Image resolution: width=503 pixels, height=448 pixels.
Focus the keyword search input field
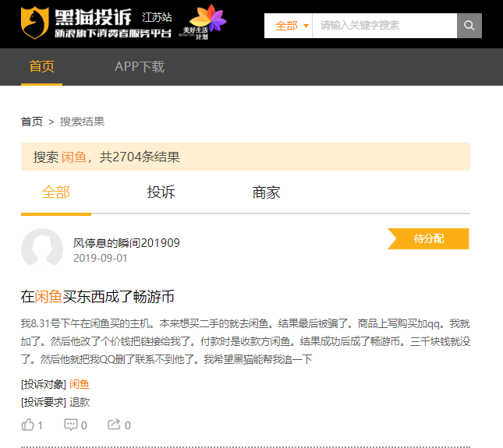(x=384, y=26)
